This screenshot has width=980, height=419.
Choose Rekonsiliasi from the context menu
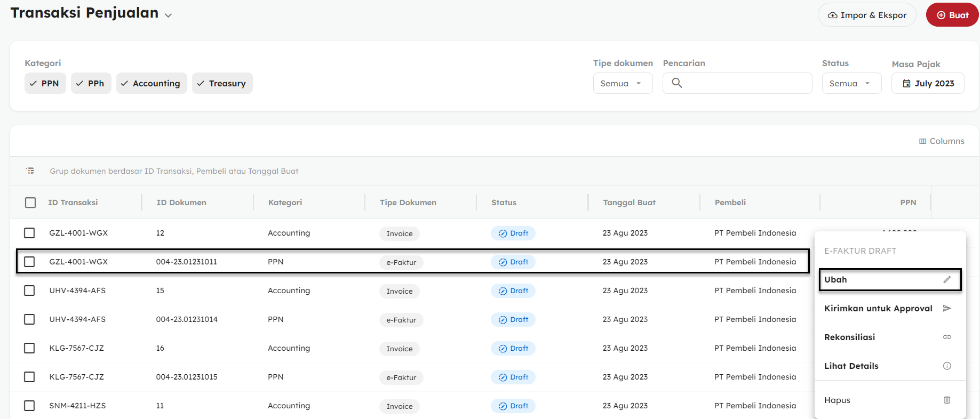[x=850, y=337]
